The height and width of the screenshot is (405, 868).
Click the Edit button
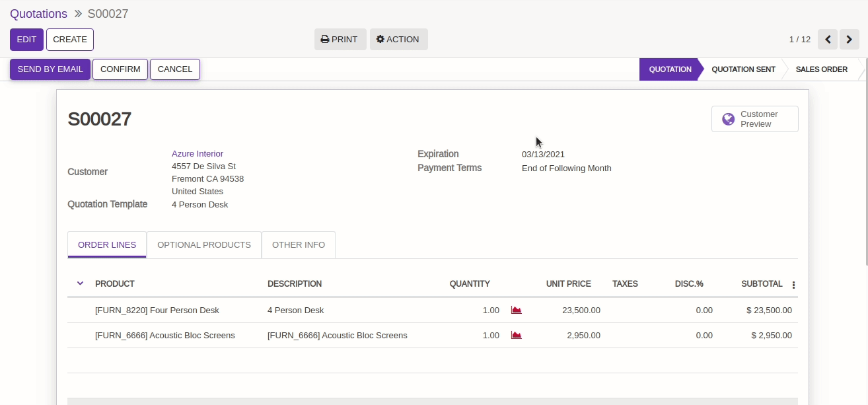26,39
